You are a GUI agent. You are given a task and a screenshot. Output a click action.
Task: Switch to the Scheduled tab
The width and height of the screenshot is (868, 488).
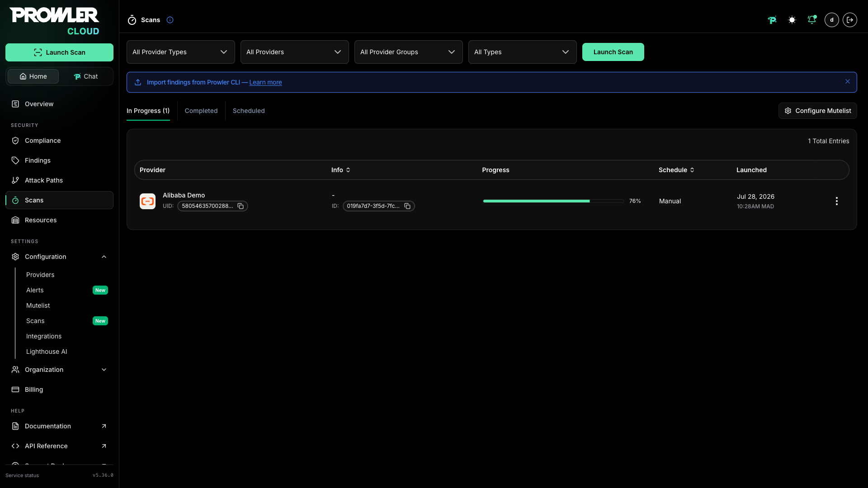coord(249,111)
